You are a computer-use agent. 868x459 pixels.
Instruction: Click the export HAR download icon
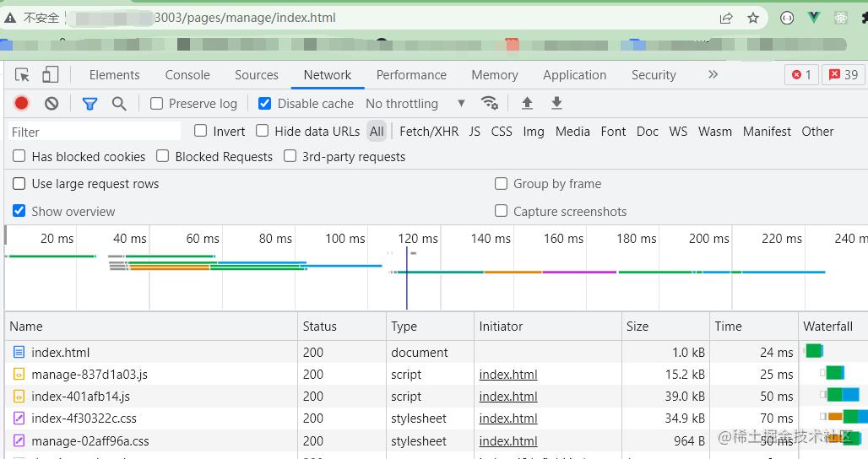[556, 103]
